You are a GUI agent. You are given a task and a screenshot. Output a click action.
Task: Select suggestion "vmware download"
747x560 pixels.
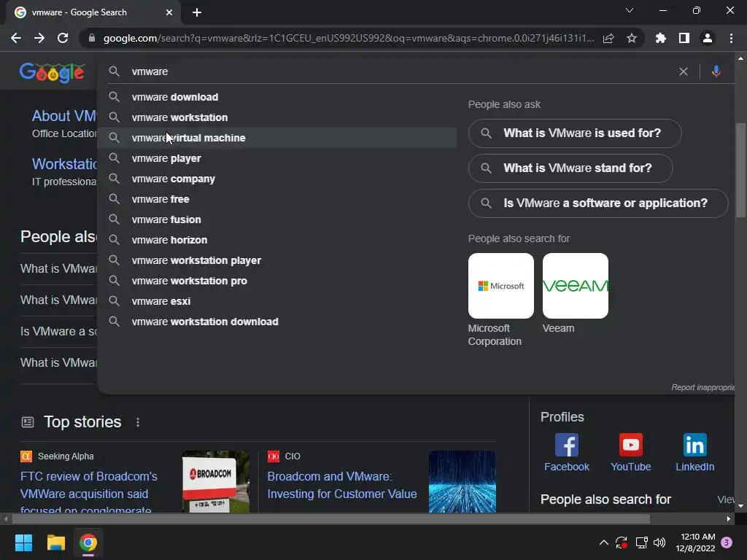click(276, 97)
